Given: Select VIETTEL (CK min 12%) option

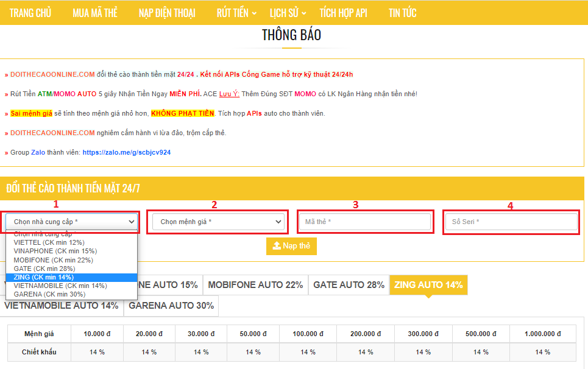Looking at the screenshot, I should 72,242.
